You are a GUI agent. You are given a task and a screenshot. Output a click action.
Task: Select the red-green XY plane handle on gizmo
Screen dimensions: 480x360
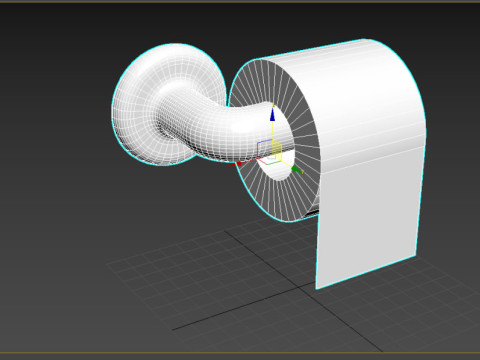click(x=269, y=161)
